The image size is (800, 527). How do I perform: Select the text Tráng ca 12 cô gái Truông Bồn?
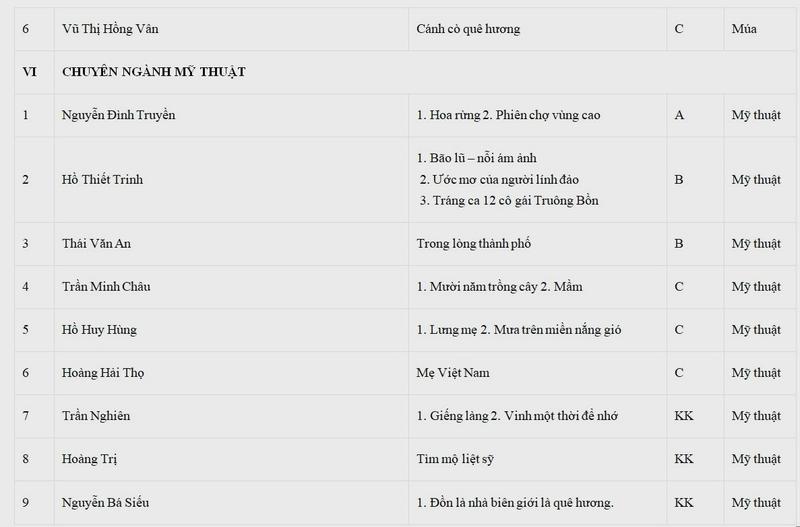(515, 200)
